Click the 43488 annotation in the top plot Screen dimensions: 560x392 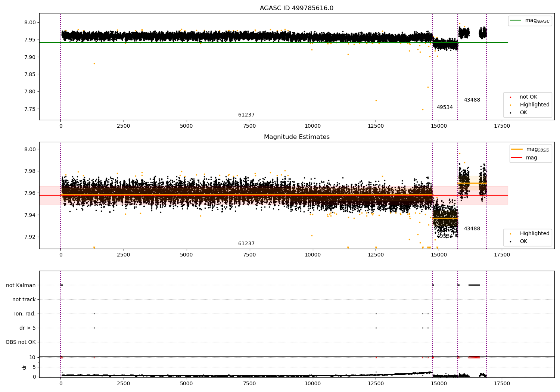(472, 100)
